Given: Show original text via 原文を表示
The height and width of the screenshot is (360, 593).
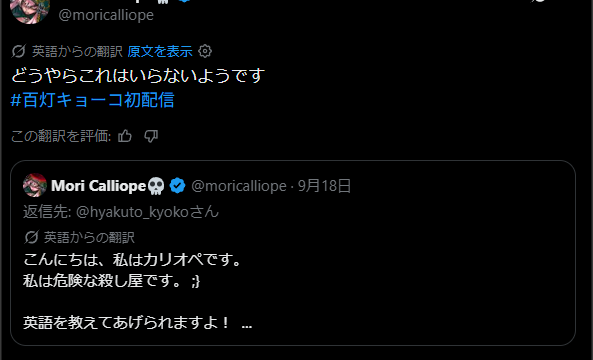Looking at the screenshot, I should [x=160, y=51].
